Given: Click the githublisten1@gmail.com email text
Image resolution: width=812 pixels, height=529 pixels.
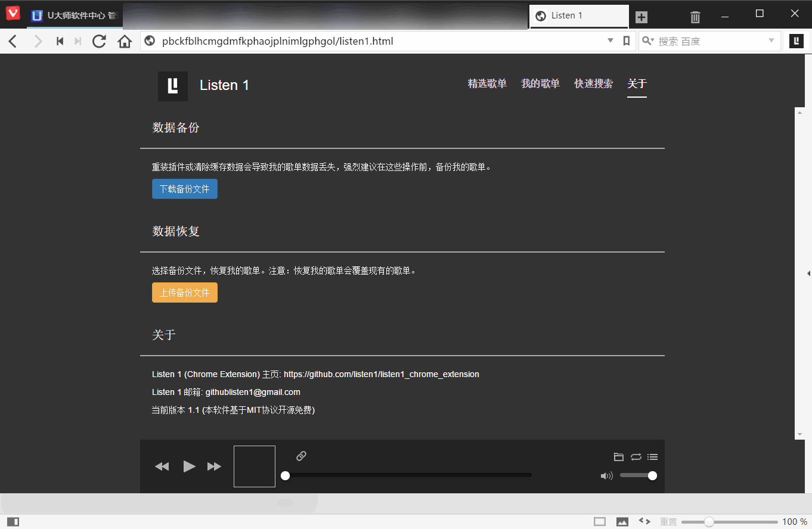Looking at the screenshot, I should click(253, 393).
